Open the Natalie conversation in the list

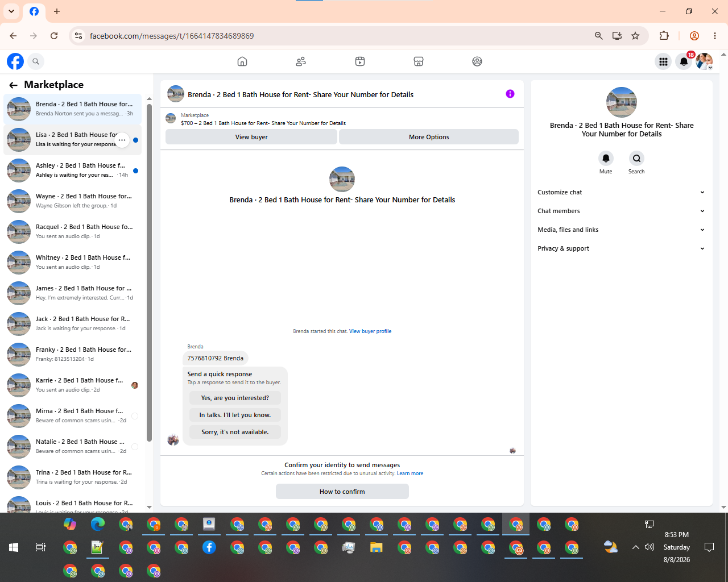click(73, 446)
